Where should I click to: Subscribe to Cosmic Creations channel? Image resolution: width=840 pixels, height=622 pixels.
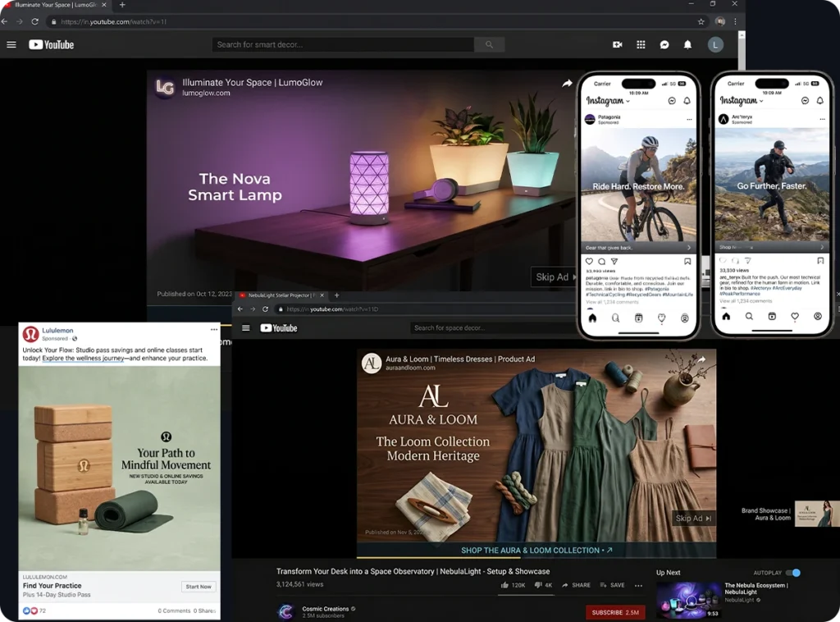[615, 612]
